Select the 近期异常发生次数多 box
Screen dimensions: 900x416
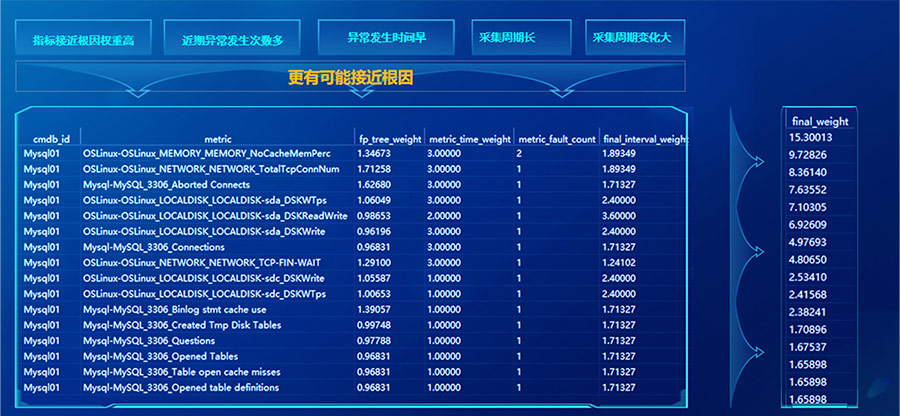tap(232, 39)
